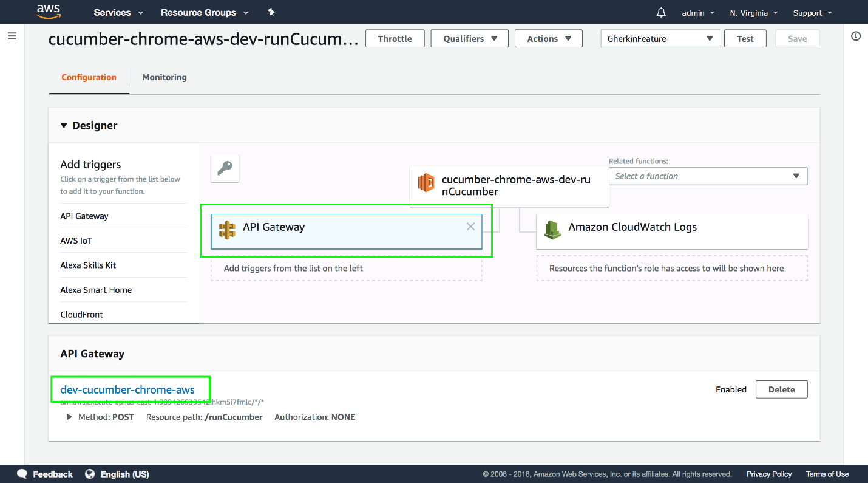Click the info circle icon at right edge
Screen dimensions: 868x483
click(x=856, y=36)
